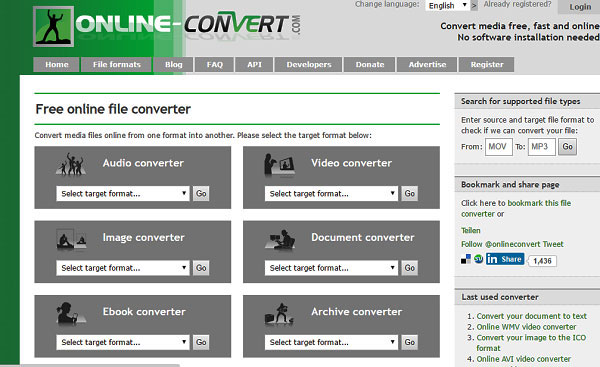The image size is (600, 367).
Task: Click the Video converter icon
Action: (279, 165)
